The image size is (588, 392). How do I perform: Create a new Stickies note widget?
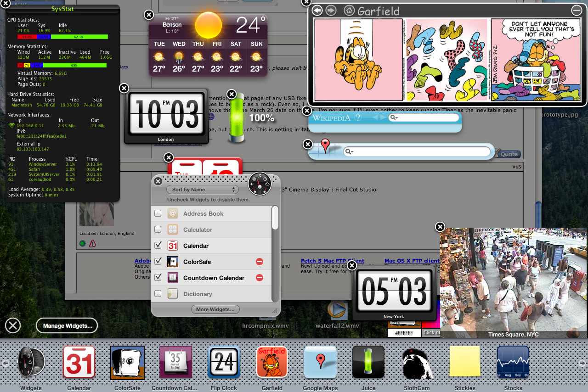[465, 362]
